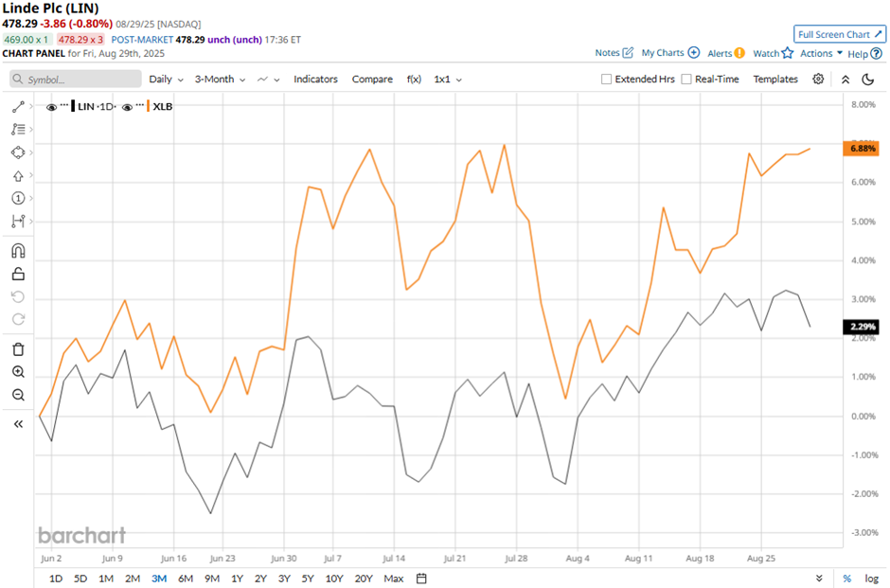
Task: Open the Full Screen Chart
Action: coord(840,34)
